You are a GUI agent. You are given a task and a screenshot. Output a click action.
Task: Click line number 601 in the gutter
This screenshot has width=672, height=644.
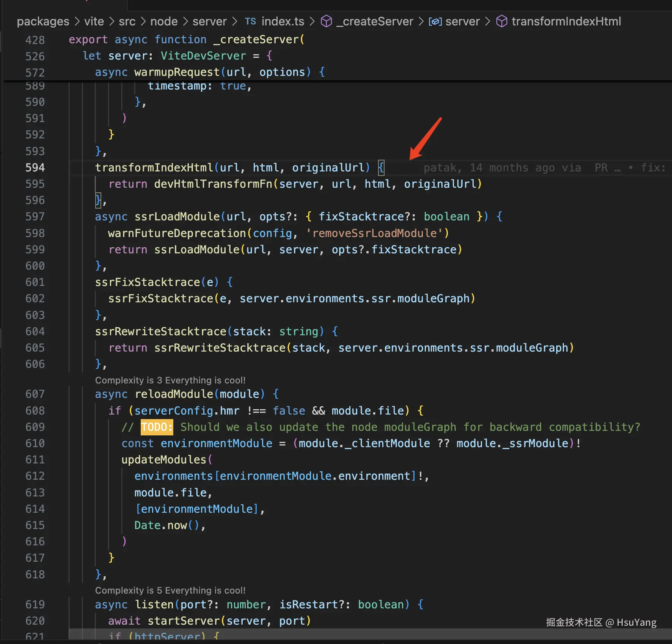click(x=35, y=282)
